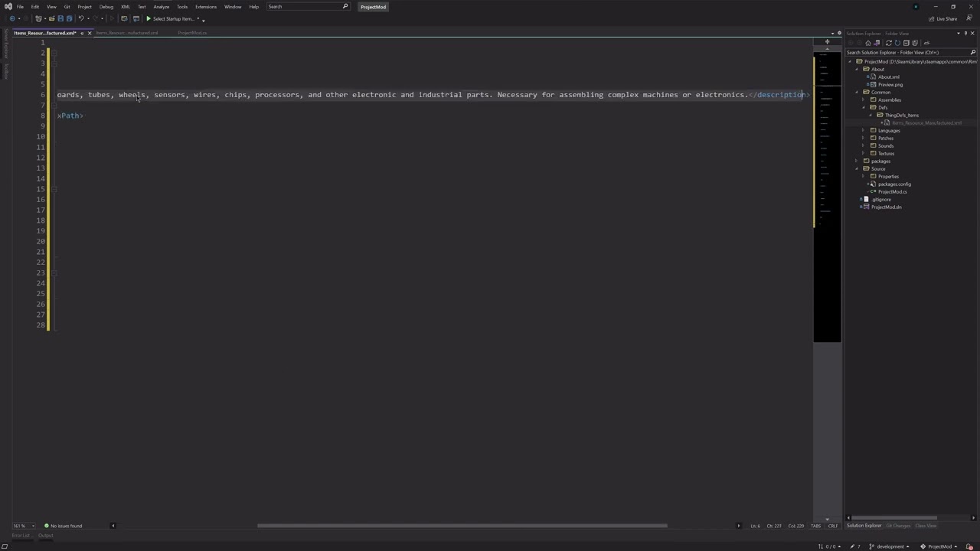Click the Collapse All icon in Solution Explorer
This screenshot has width=980, height=551.
point(906,43)
